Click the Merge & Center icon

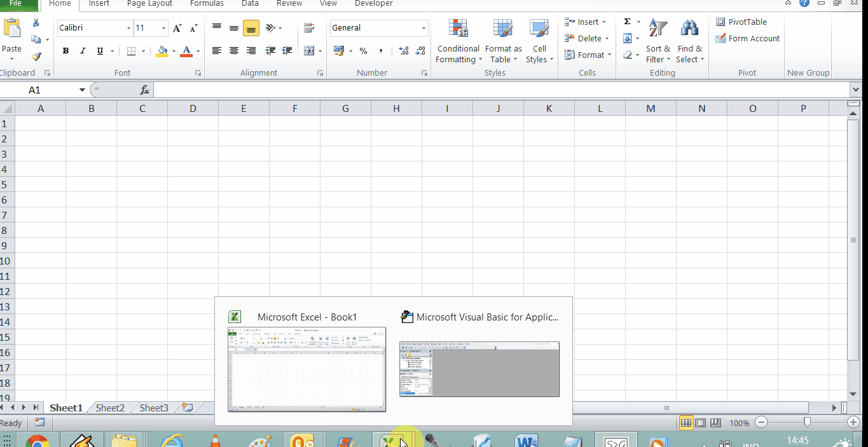click(x=308, y=50)
